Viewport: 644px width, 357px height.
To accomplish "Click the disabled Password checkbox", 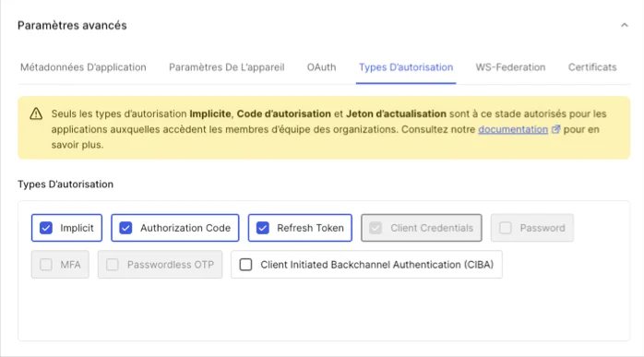I will 506,228.
